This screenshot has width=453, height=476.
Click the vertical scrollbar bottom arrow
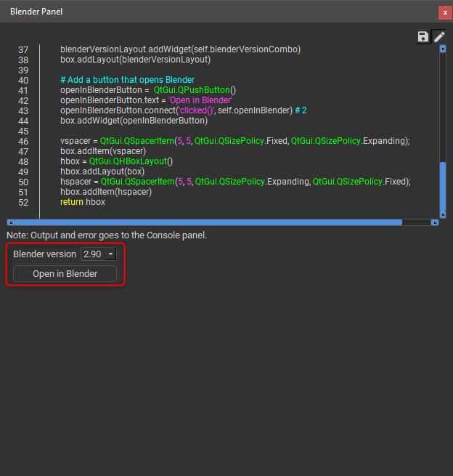pos(443,214)
